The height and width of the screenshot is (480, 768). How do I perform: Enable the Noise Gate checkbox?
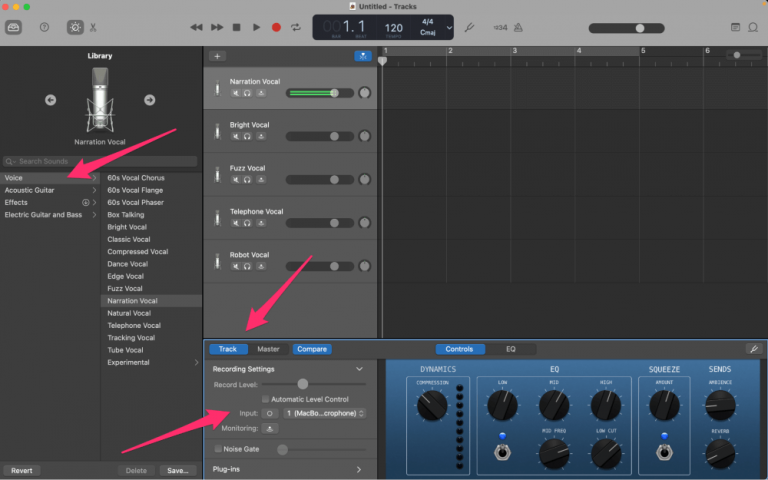pos(218,449)
